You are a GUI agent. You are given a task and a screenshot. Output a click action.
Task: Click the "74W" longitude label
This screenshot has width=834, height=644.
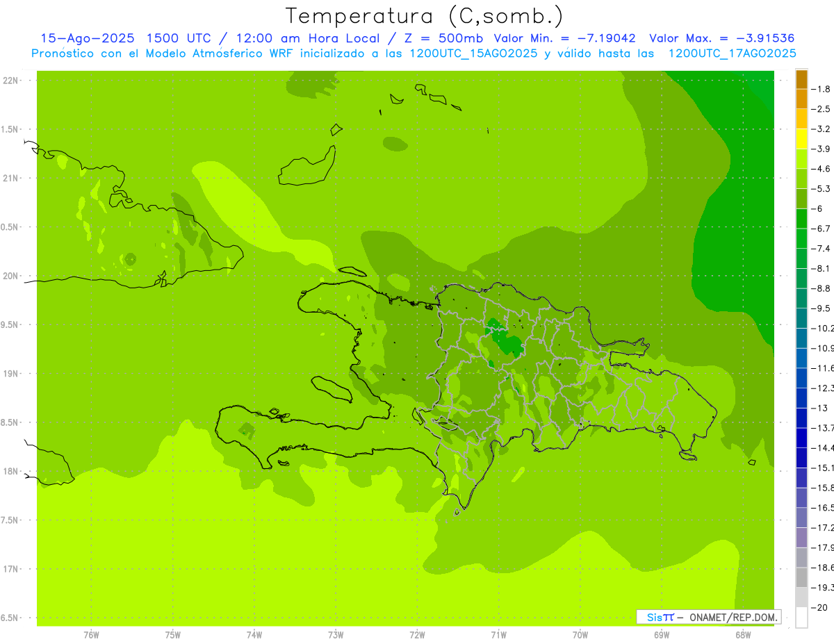pos(254,636)
